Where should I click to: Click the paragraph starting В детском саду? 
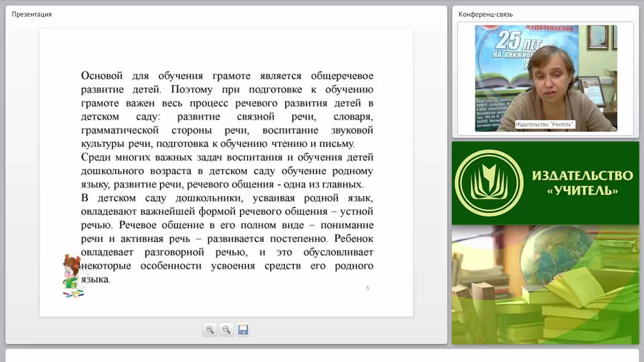227,238
